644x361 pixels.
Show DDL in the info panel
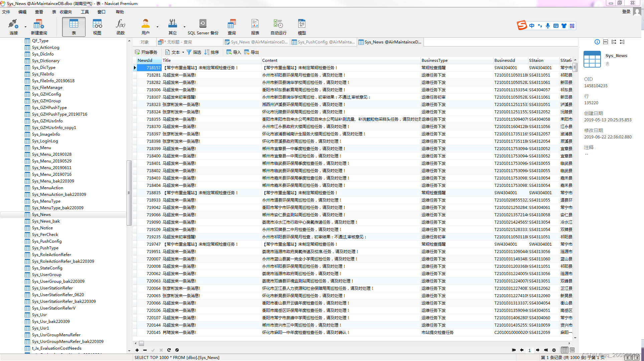[605, 42]
